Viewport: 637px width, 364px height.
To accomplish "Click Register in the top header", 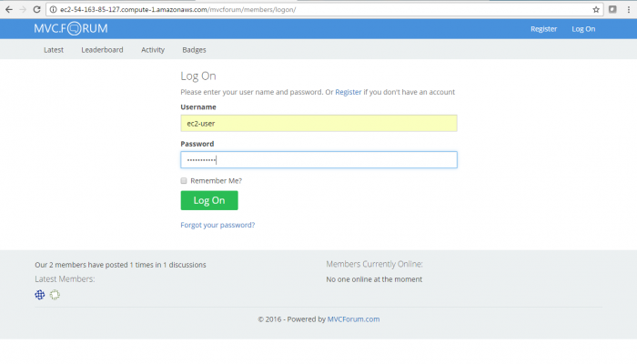I will pyautogui.click(x=543, y=29).
